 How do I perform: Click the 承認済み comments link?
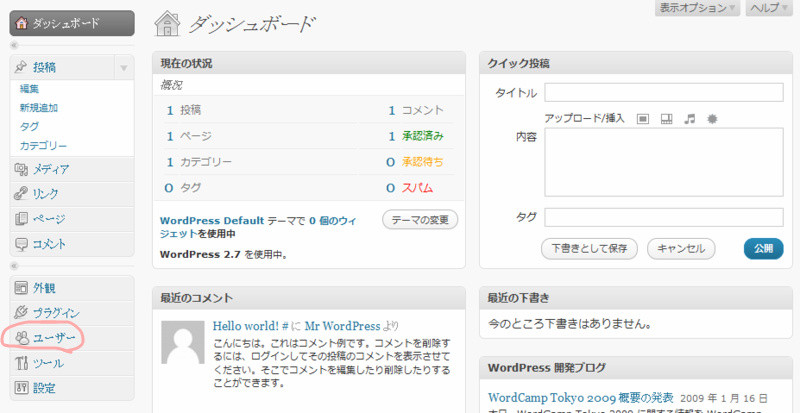pyautogui.click(x=423, y=136)
